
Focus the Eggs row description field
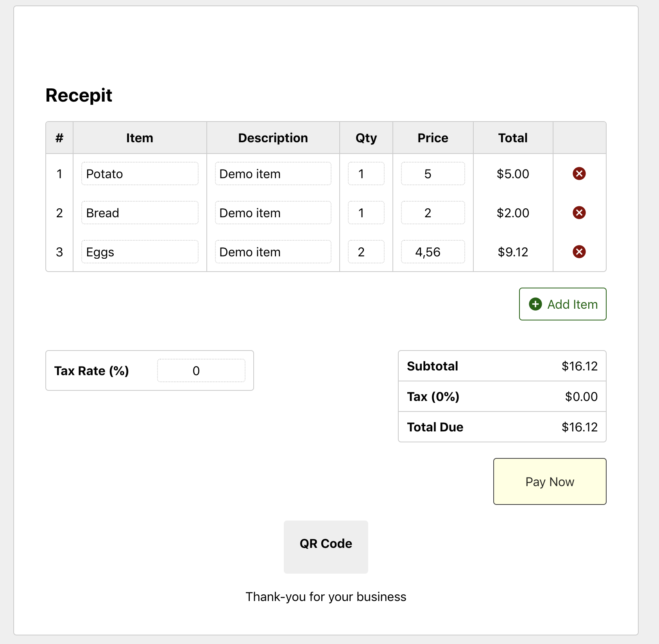(x=273, y=252)
